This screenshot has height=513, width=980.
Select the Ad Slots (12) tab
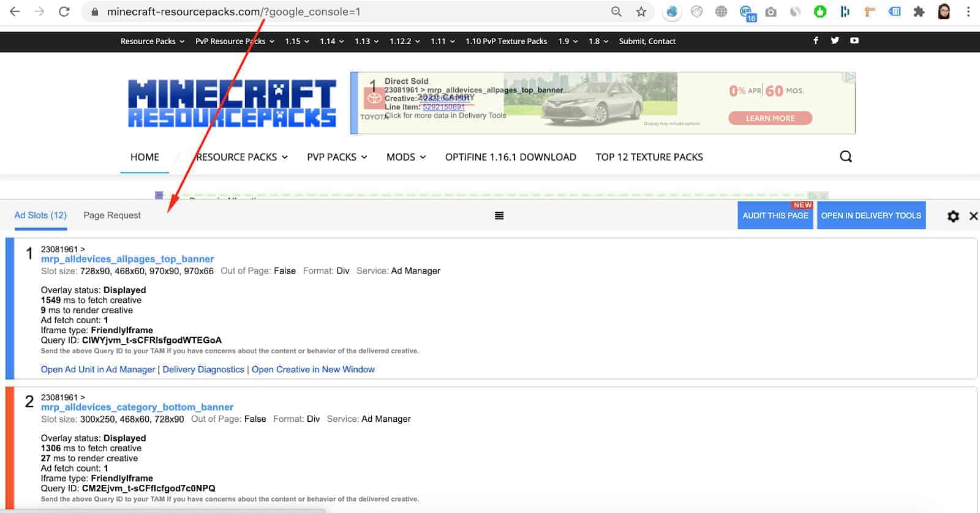tap(40, 215)
